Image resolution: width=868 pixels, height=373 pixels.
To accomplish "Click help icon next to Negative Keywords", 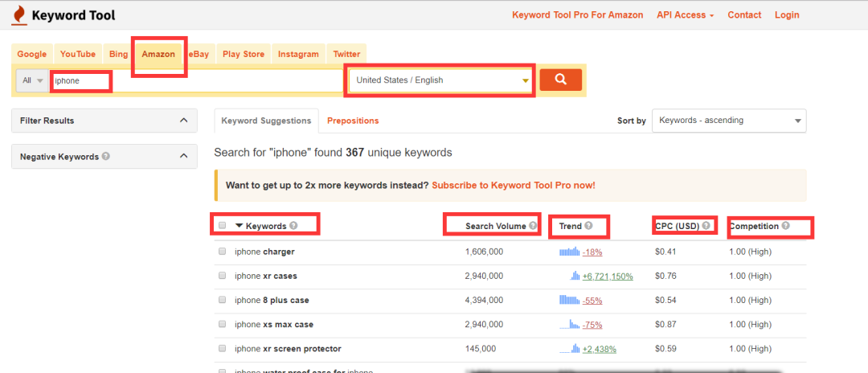I will pyautogui.click(x=106, y=157).
